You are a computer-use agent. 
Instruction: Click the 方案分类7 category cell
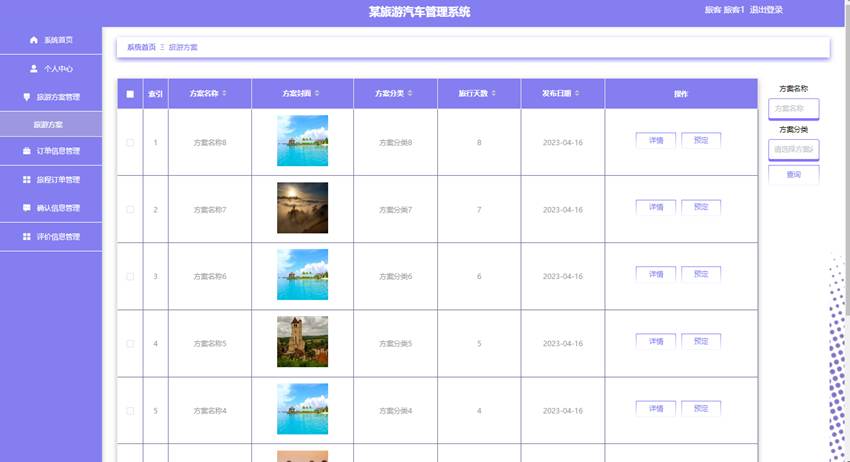396,210
